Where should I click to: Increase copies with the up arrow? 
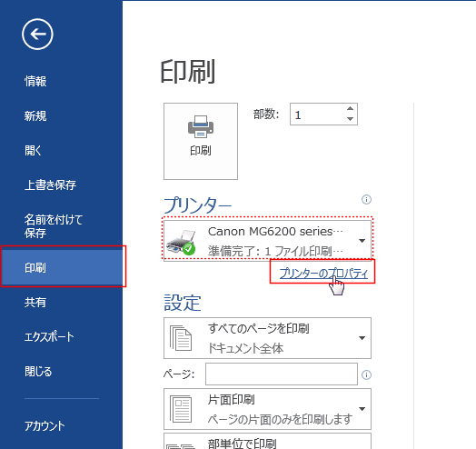[350, 108]
